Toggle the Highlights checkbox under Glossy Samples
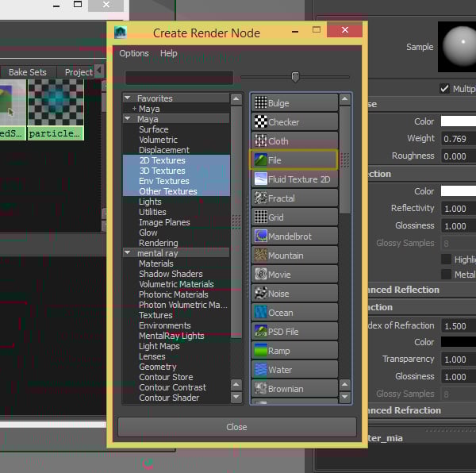The width and height of the screenshot is (476, 473). [x=446, y=260]
